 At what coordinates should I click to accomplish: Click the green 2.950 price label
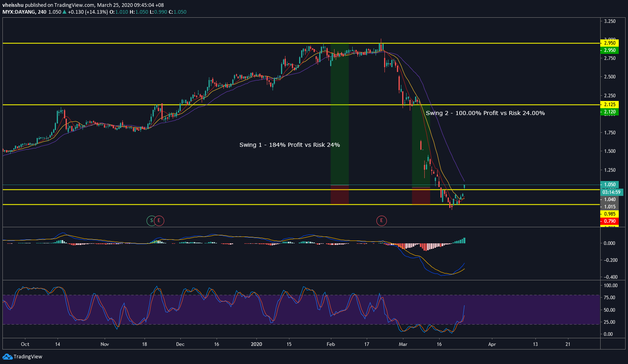click(610, 50)
